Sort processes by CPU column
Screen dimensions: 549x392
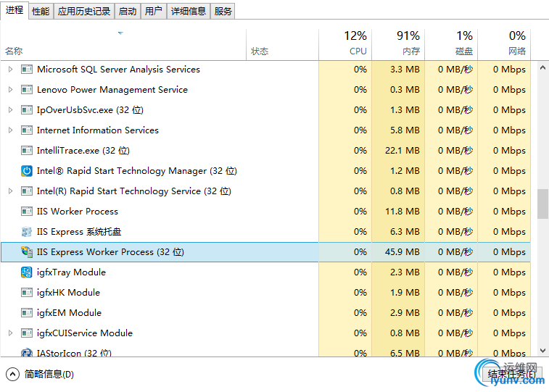(345, 43)
